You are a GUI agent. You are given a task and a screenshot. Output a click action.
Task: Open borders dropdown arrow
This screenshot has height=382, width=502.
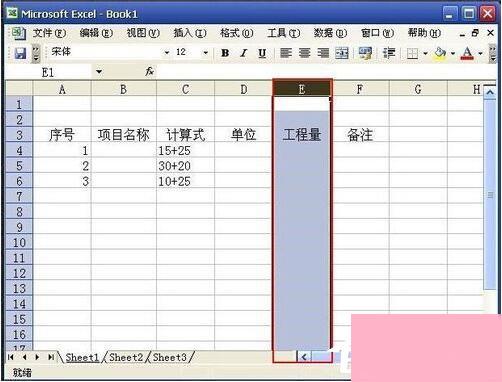tap(425, 53)
